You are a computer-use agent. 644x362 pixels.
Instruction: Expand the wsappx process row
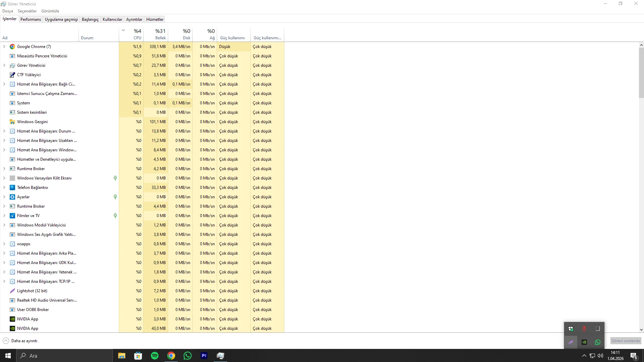tap(4, 244)
